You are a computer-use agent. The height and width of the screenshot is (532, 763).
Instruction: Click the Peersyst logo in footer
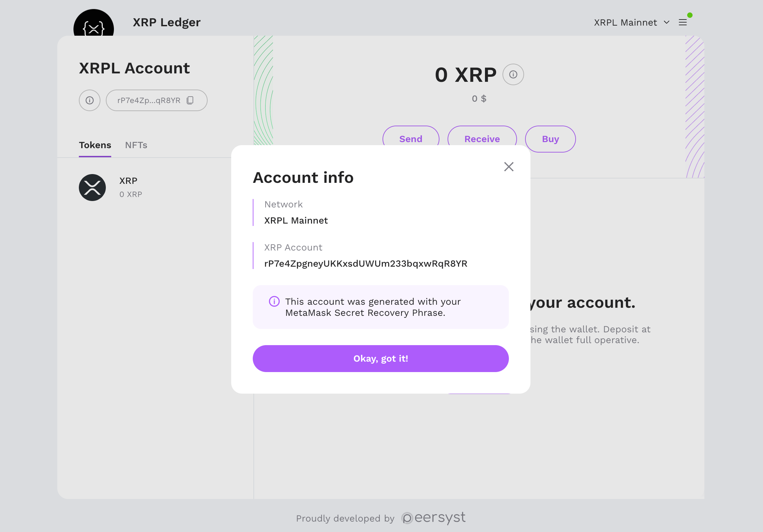433,518
